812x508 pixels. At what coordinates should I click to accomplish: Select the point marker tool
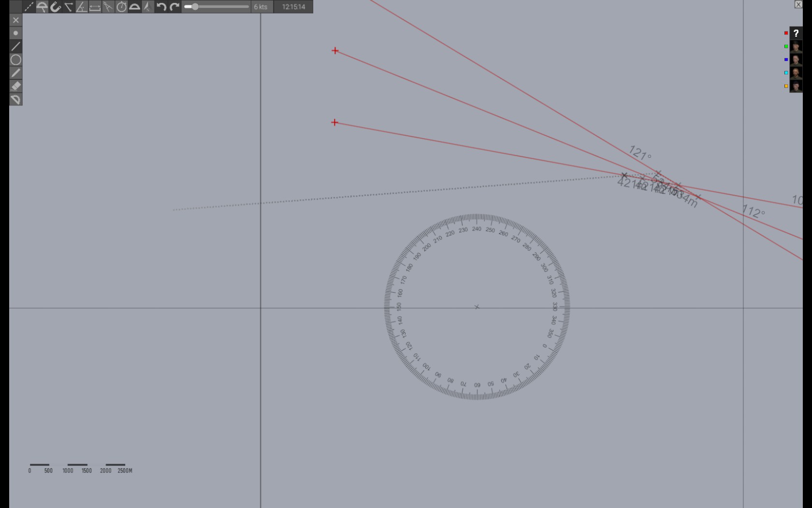point(16,33)
